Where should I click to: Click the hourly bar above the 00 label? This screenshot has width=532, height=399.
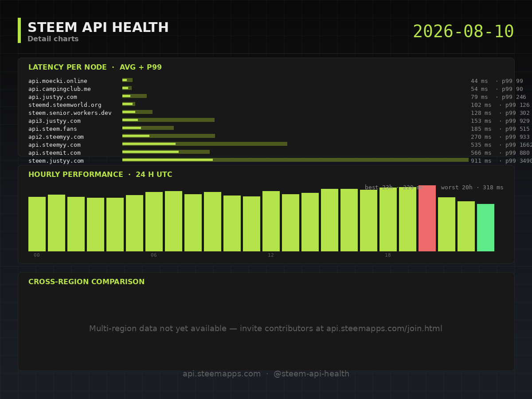click(37, 224)
